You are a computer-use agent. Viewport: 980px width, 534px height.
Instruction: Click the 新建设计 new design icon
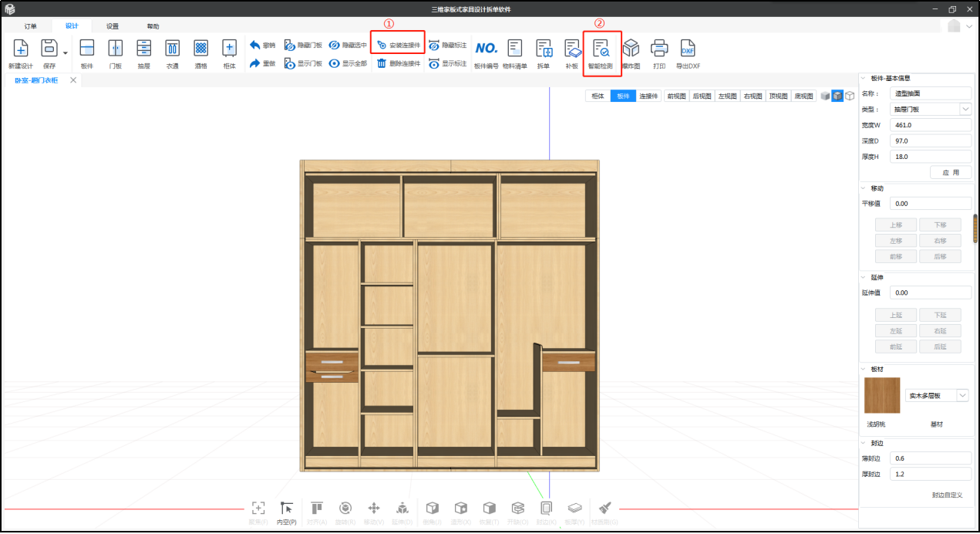tap(21, 49)
